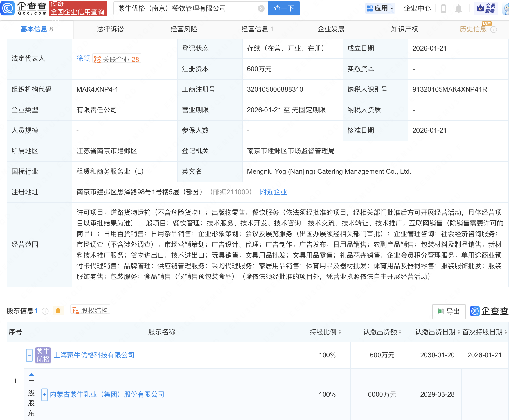Open the 应用 dropdown

pyautogui.click(x=380, y=8)
